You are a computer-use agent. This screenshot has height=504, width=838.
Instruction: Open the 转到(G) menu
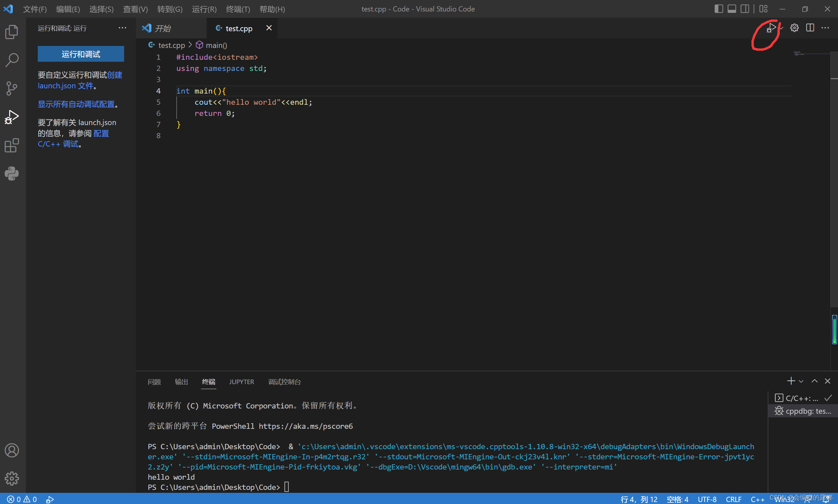(170, 9)
